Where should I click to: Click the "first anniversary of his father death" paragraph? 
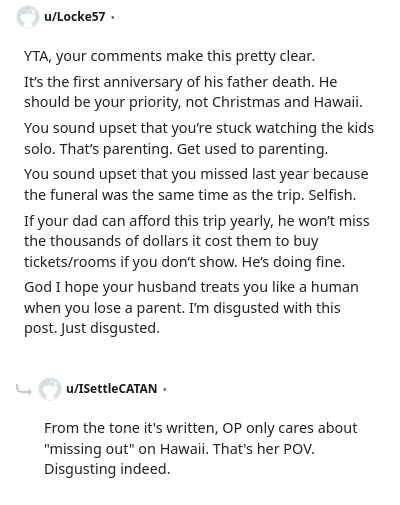tap(193, 92)
